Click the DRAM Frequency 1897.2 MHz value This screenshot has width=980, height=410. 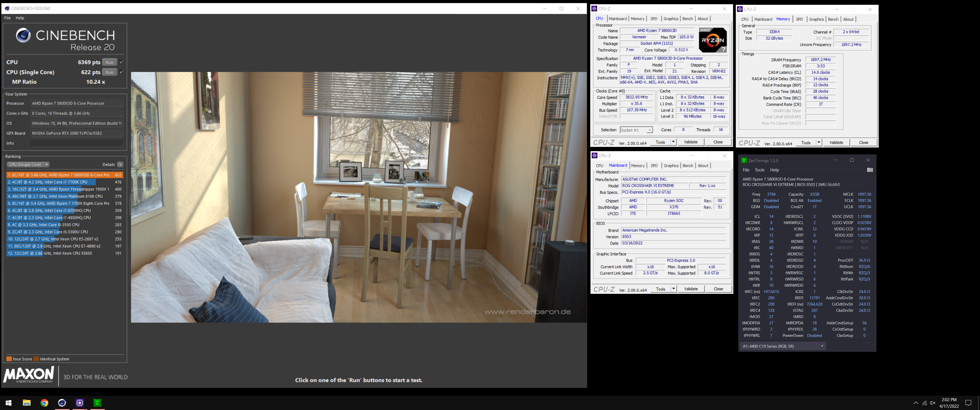[x=820, y=60]
